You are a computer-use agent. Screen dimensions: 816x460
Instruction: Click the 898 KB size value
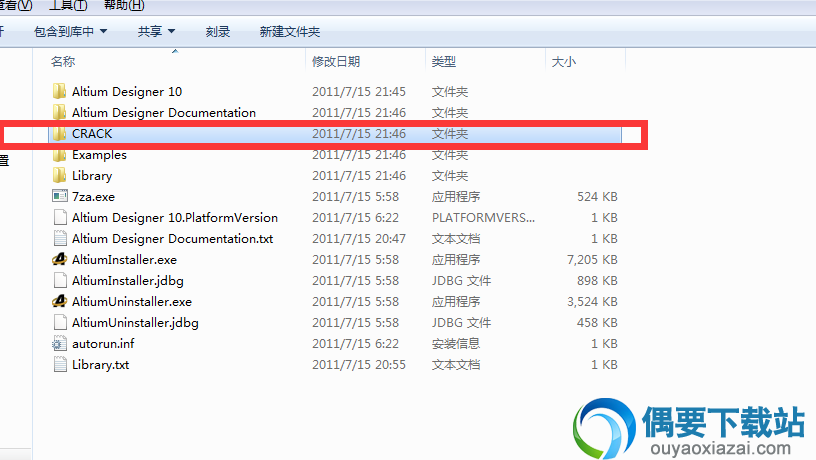597,280
